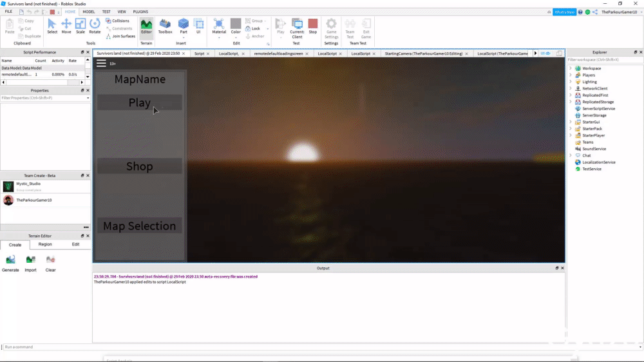Viewport: 644px width, 362px height.
Task: Expand the ReplicatedStorage node
Action: 571,102
